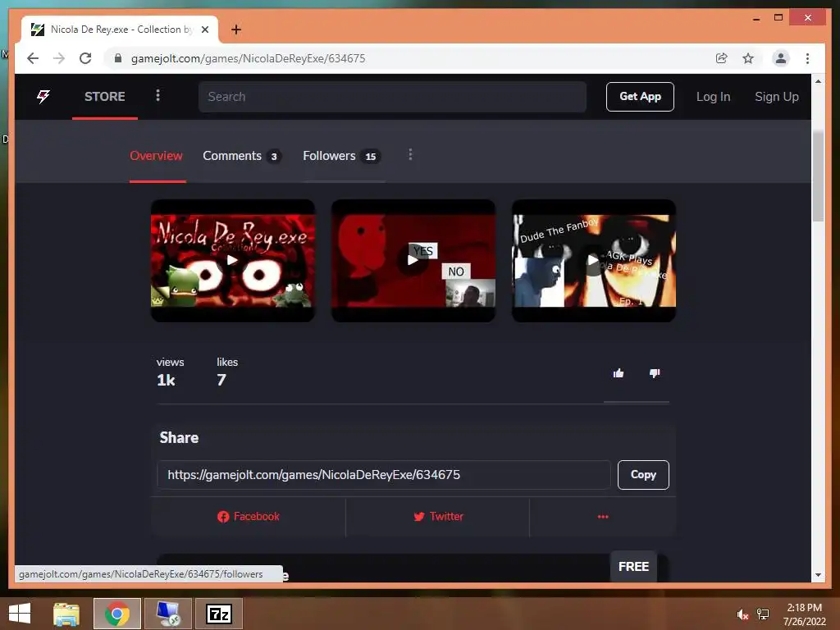Screen dimensions: 840x630
Task: Click the Copy button for share link
Action: (643, 475)
